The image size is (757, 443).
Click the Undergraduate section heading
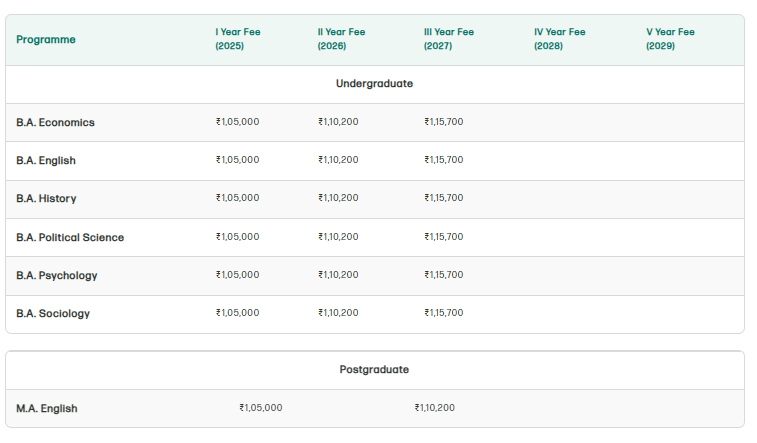point(374,84)
